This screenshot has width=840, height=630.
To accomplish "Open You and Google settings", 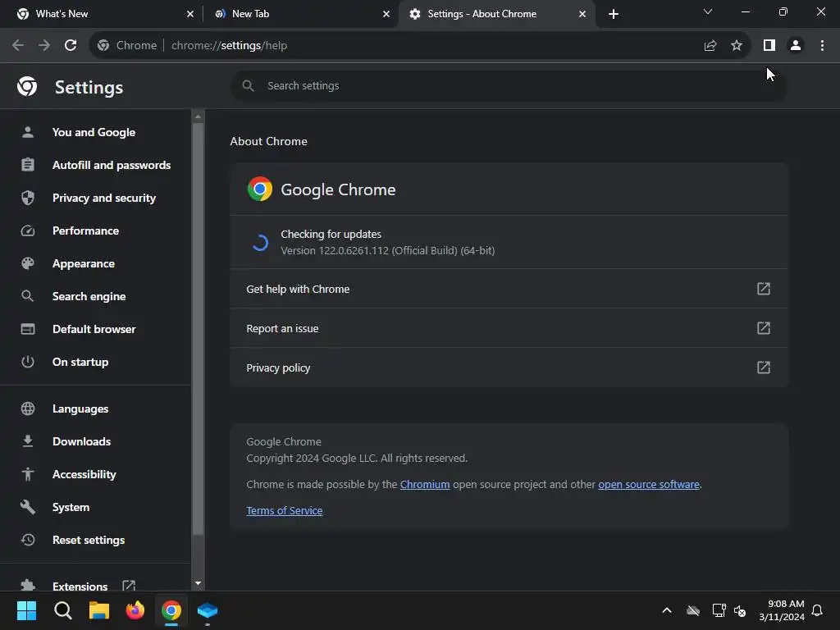I will point(94,132).
